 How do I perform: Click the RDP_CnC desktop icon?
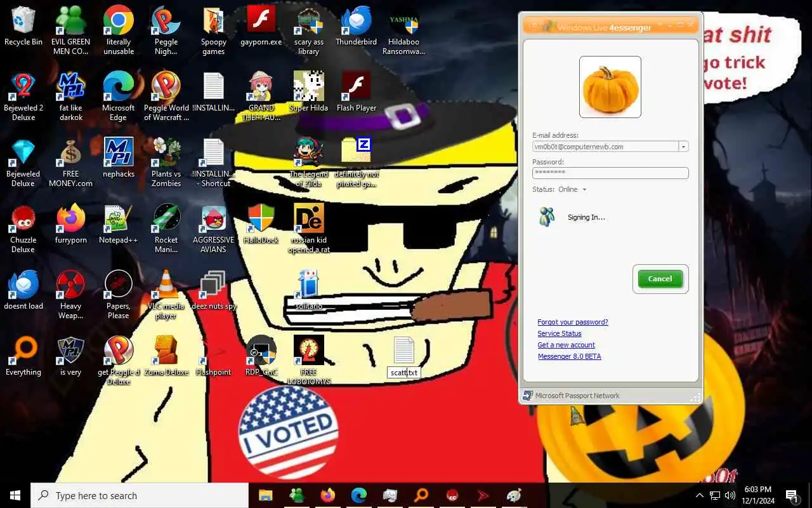tap(261, 356)
